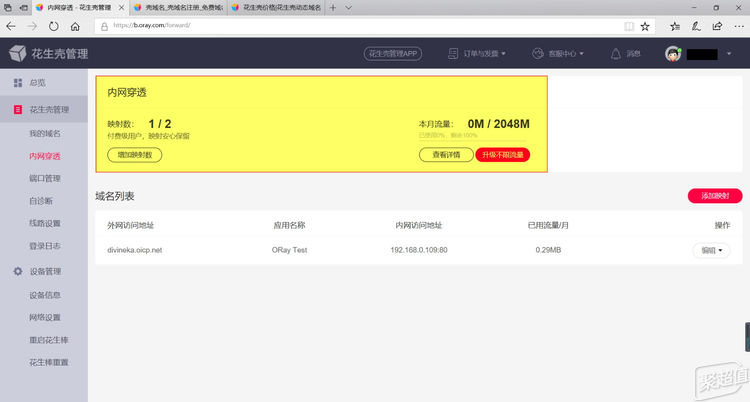Open the 消息 notification bell

[616, 54]
